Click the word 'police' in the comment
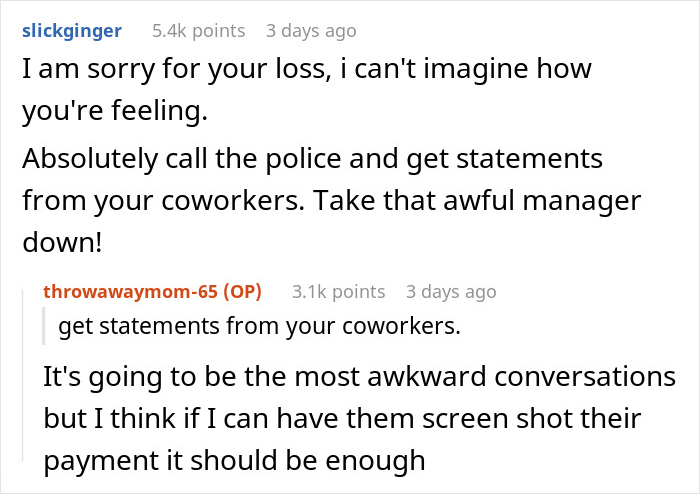 point(322,158)
